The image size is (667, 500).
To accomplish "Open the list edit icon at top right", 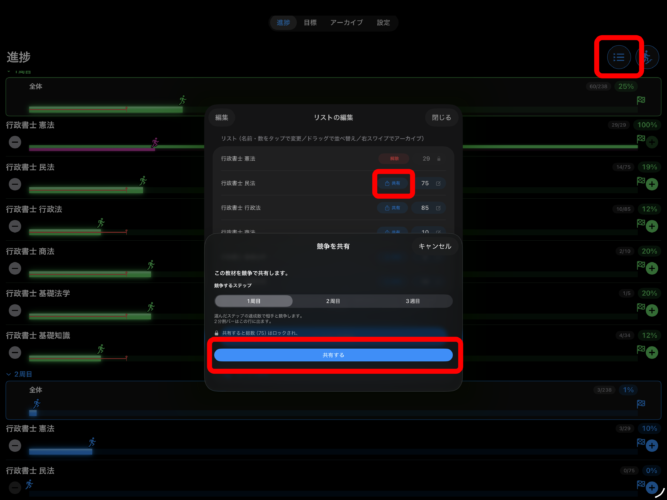I will (x=619, y=57).
